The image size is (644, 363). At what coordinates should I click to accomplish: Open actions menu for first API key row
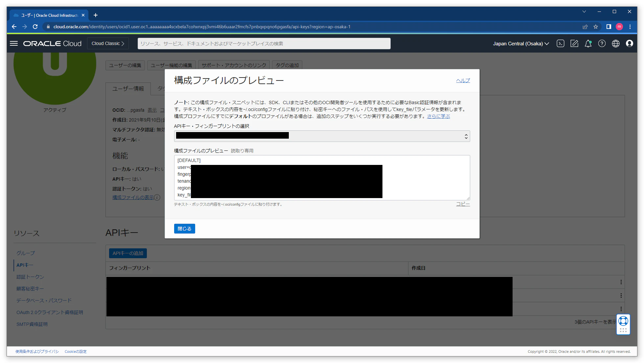point(621,282)
